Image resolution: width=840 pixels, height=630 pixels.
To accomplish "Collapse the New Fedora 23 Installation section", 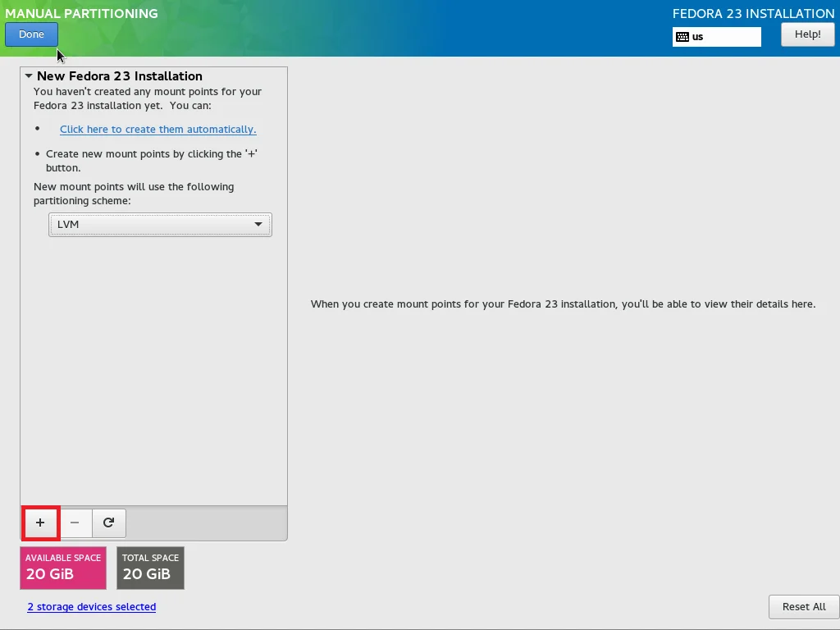I will click(x=29, y=76).
